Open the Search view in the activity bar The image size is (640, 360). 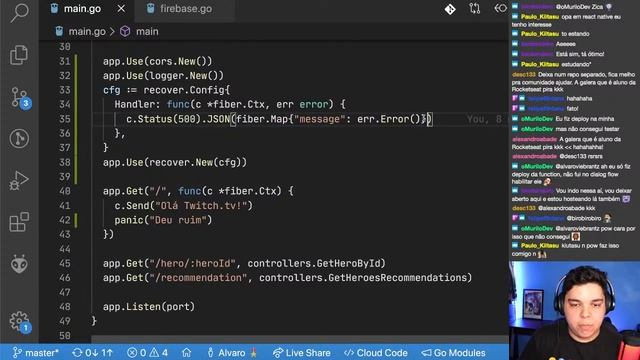pos(19,13)
